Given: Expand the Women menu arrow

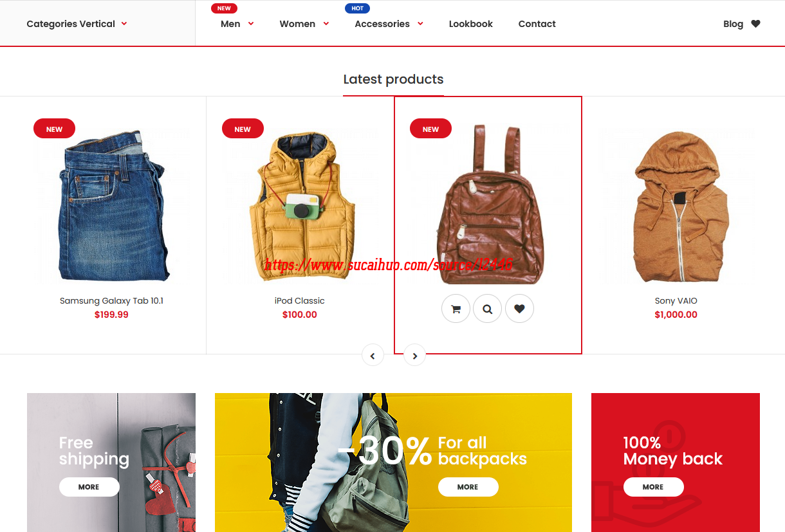Looking at the screenshot, I should pyautogui.click(x=326, y=24).
